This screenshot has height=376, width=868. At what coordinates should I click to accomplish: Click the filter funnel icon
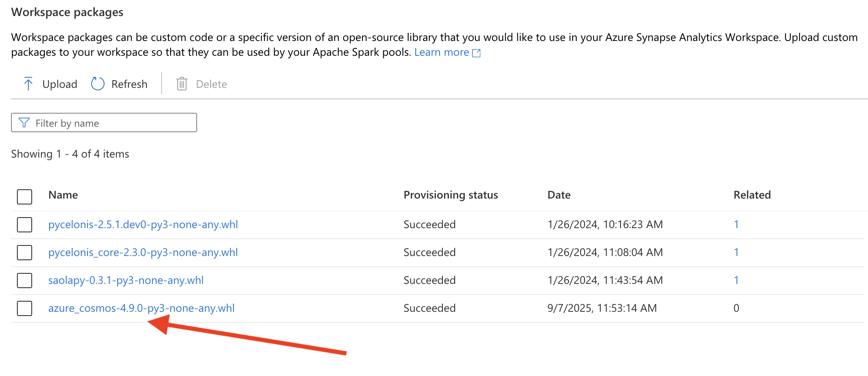(24, 123)
